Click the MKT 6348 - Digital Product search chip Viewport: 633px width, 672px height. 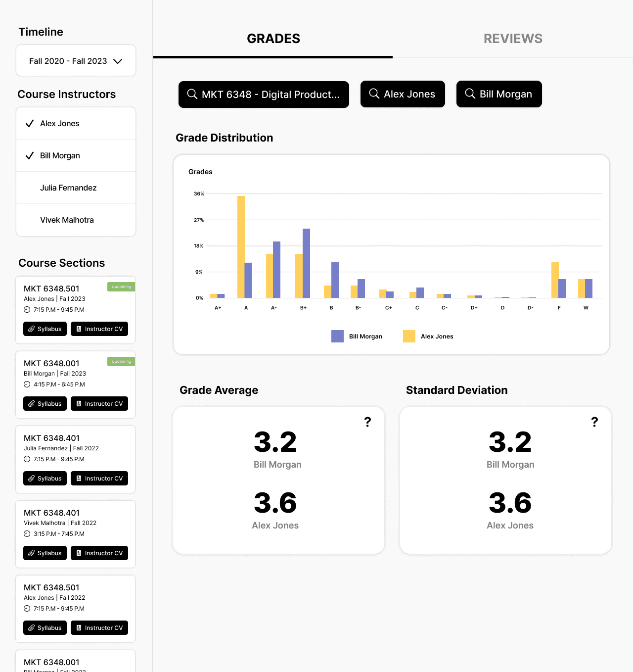264,94
